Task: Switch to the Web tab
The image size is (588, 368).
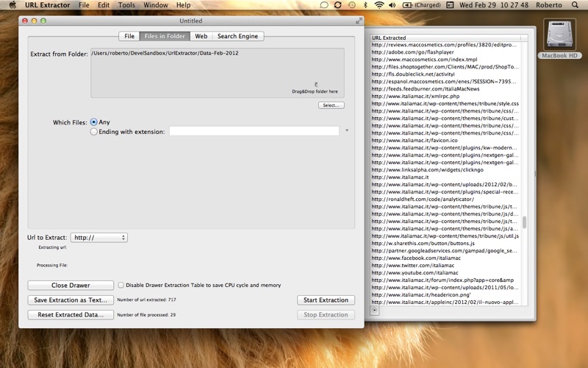Action: pos(201,35)
